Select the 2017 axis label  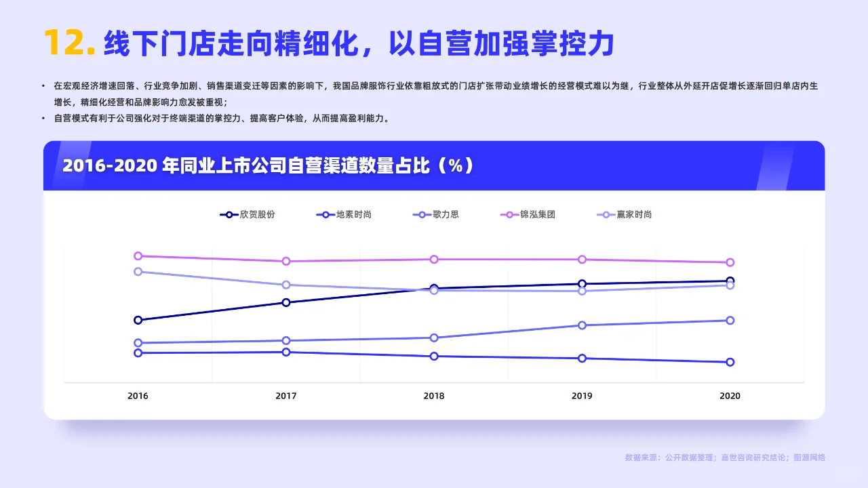285,396
